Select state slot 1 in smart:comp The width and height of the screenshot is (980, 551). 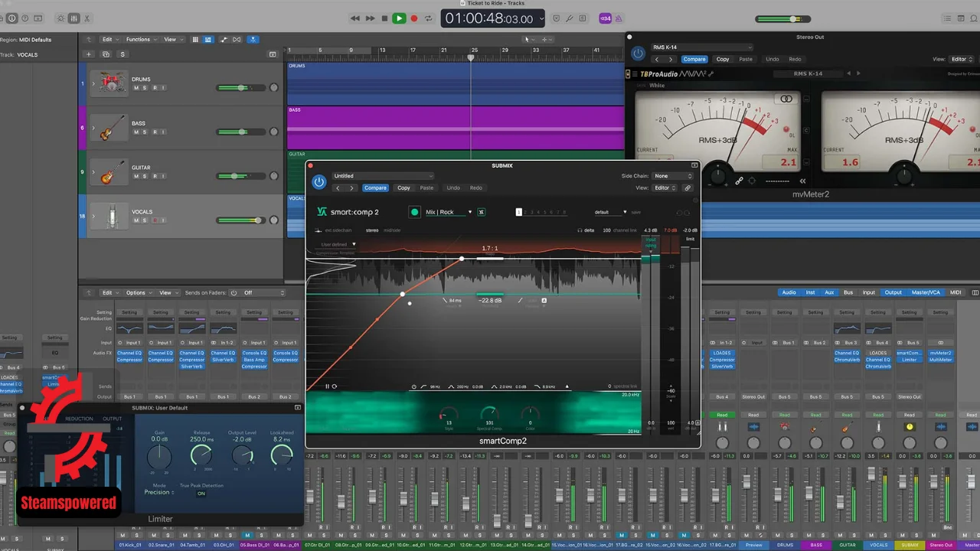pyautogui.click(x=518, y=212)
